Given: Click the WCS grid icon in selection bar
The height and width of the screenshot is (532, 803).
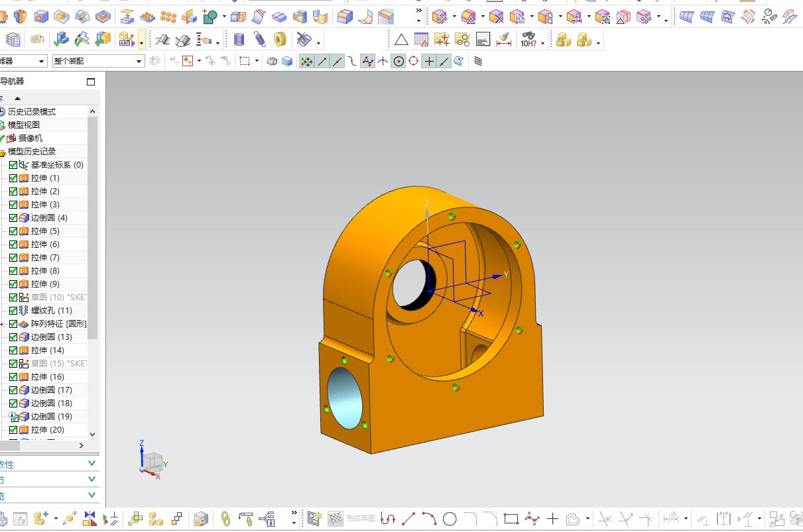Looking at the screenshot, I should 478,61.
